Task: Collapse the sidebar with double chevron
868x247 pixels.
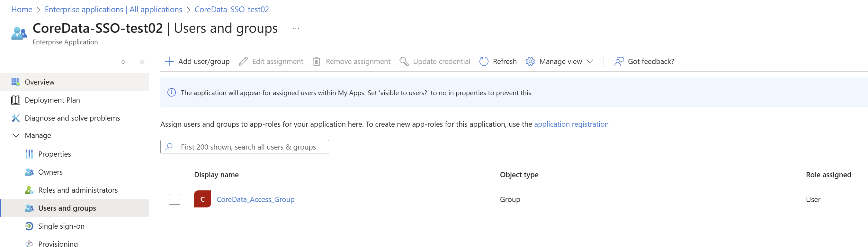Action: (x=142, y=62)
